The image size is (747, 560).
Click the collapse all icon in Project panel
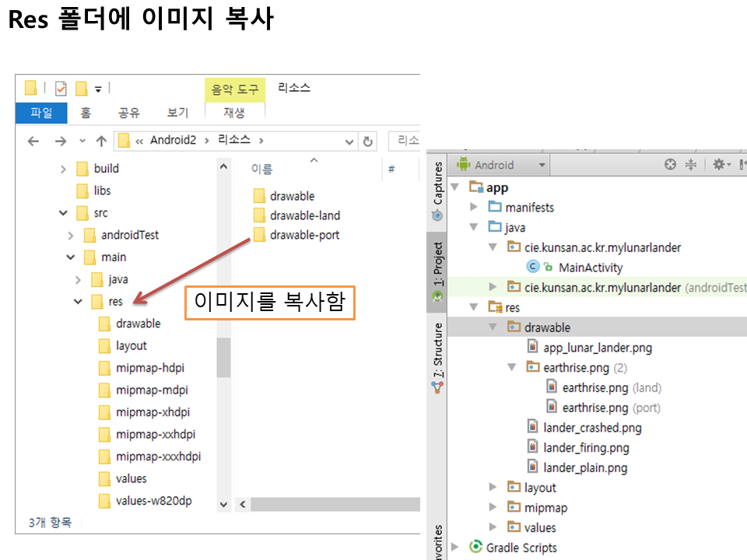click(x=690, y=165)
